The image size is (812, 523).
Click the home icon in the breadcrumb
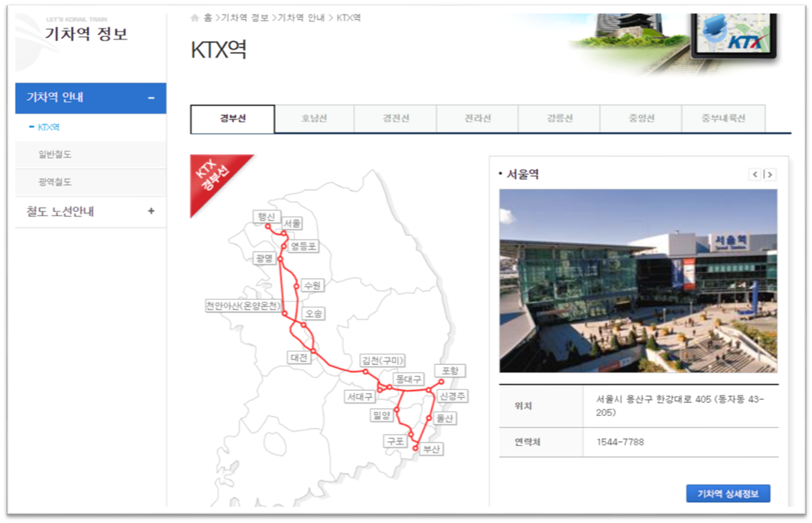(x=195, y=17)
